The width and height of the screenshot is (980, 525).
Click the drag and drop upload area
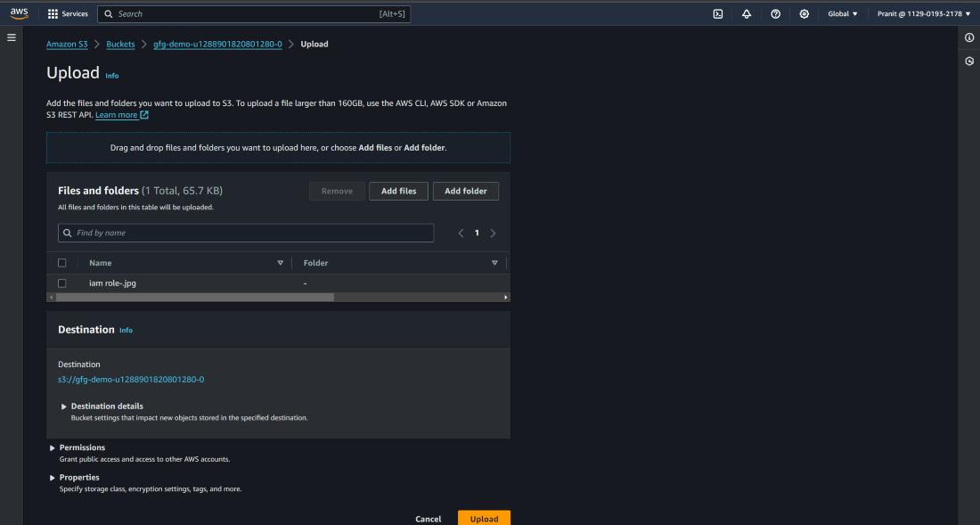tap(278, 147)
